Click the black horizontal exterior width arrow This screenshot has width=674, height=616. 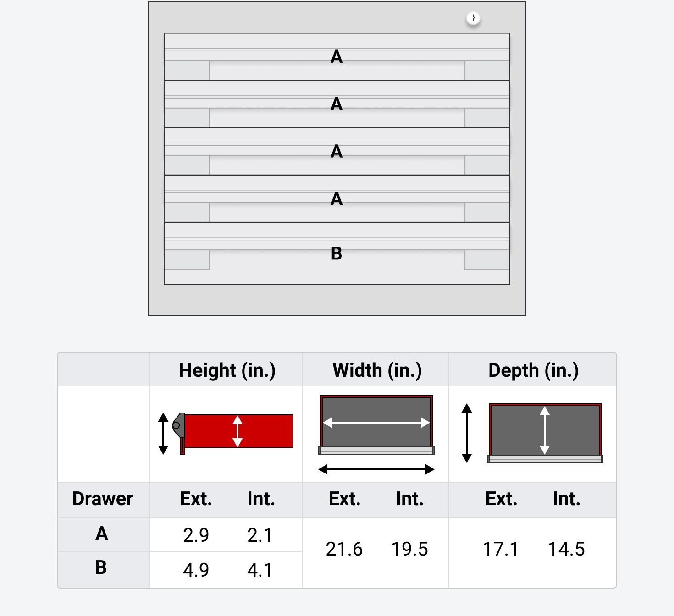tap(376, 469)
